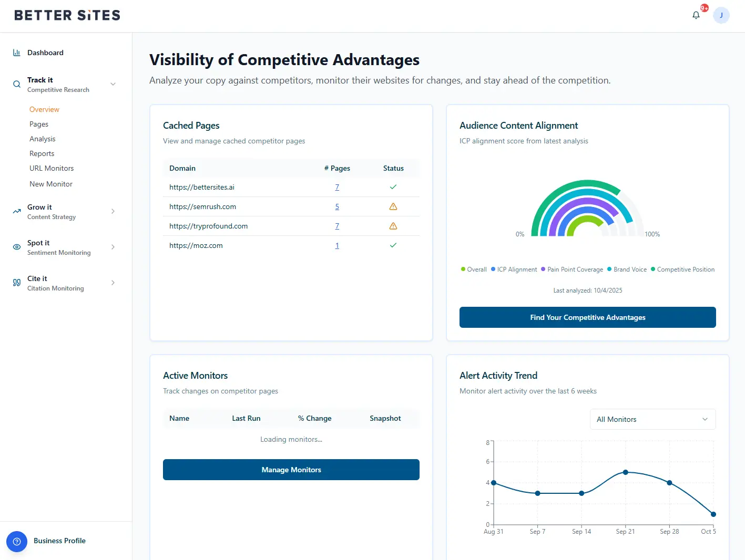
Task: Toggle Brand Voice legend item
Action: [x=627, y=269]
